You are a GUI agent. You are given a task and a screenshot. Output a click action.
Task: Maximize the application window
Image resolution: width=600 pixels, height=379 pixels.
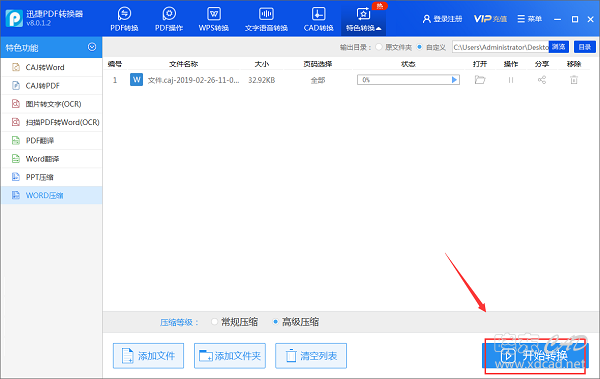click(x=575, y=19)
